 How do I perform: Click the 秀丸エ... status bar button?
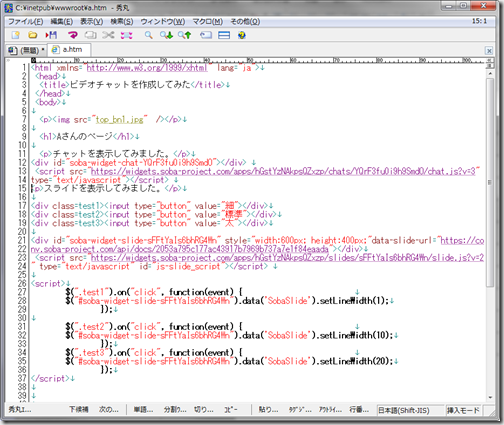pyautogui.click(x=19, y=410)
